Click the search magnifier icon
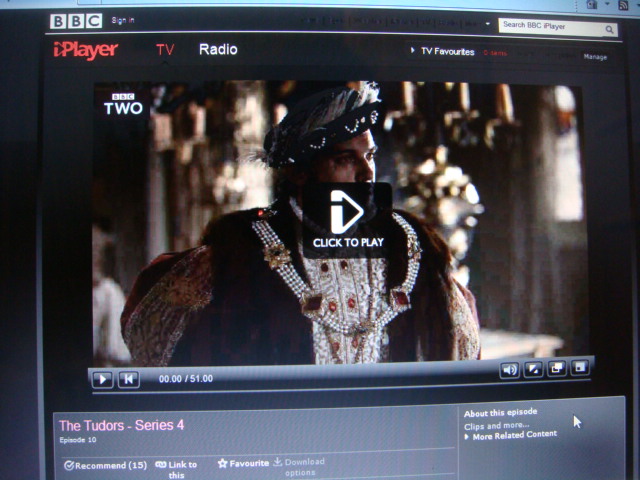640x480 pixels. [609, 29]
